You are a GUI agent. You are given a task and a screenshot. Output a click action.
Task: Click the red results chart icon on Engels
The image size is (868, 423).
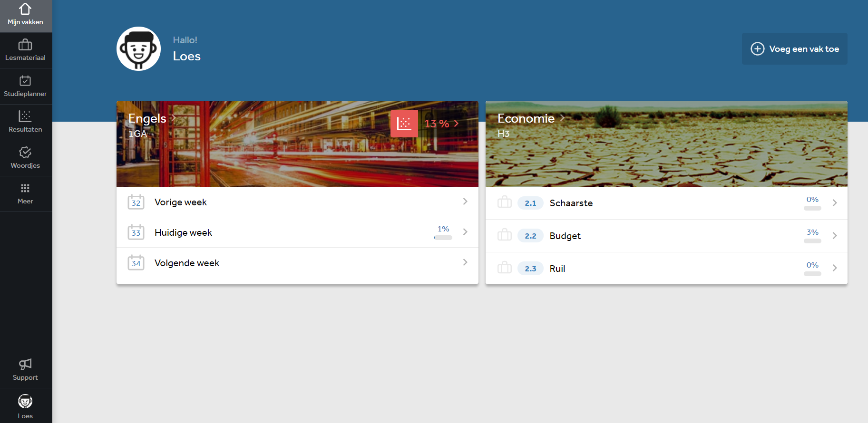click(404, 124)
